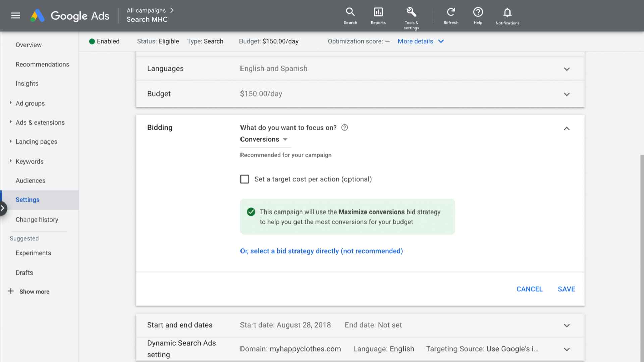Click Optimization score label
Screen dimensions: 644x362
pyautogui.click(x=355, y=41)
